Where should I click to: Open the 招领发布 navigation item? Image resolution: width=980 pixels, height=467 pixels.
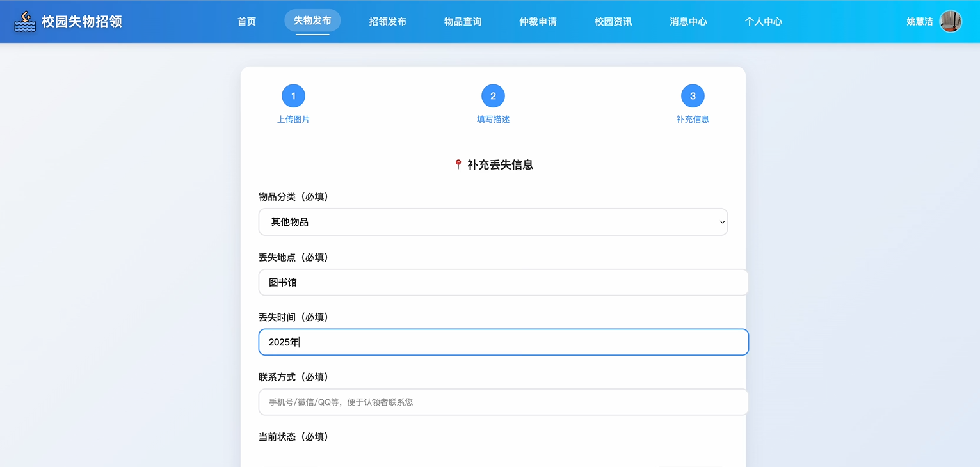tap(388, 21)
